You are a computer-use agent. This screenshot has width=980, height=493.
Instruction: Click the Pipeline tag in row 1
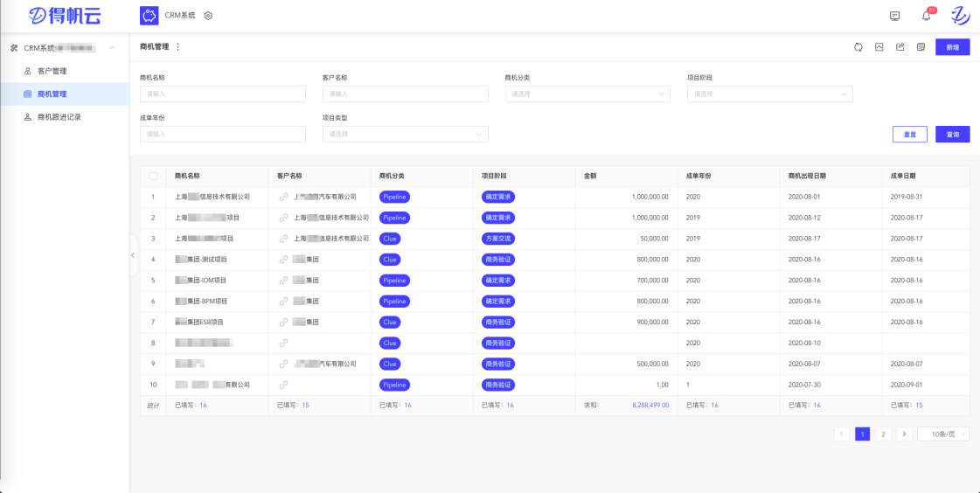tap(394, 197)
